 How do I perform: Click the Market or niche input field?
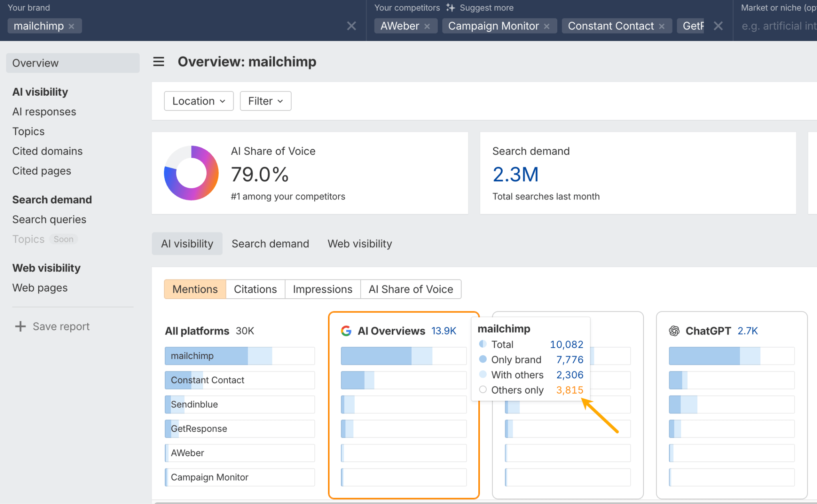[x=778, y=26]
